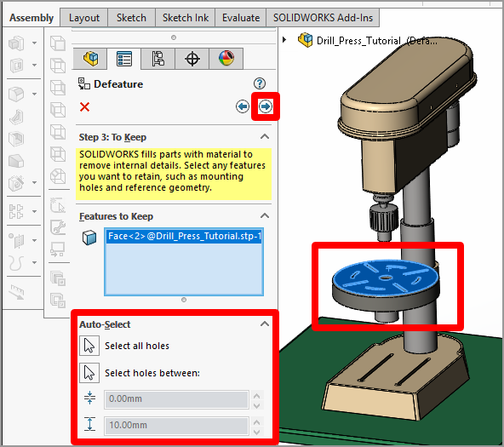This screenshot has height=447, width=504.
Task: Click the 0.00mm minimum hole field
Action: [176, 399]
